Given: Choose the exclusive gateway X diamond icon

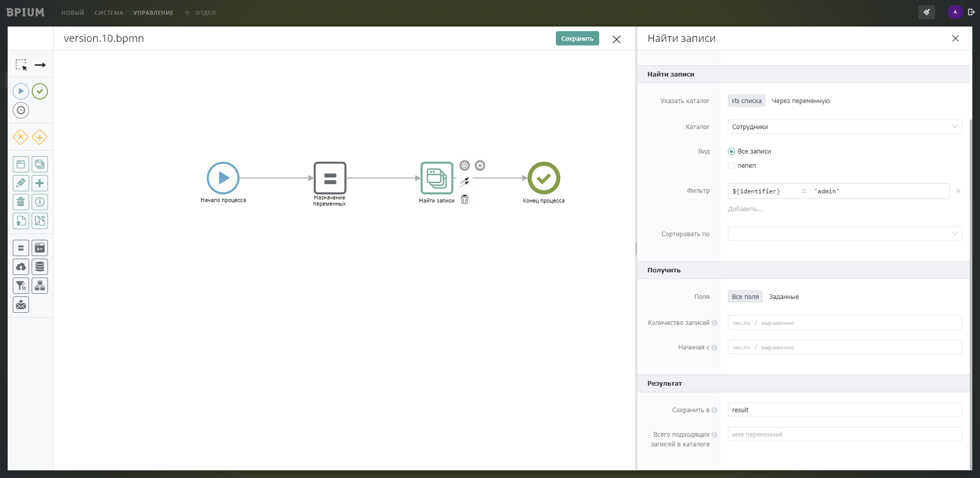Looking at the screenshot, I should point(20,137).
